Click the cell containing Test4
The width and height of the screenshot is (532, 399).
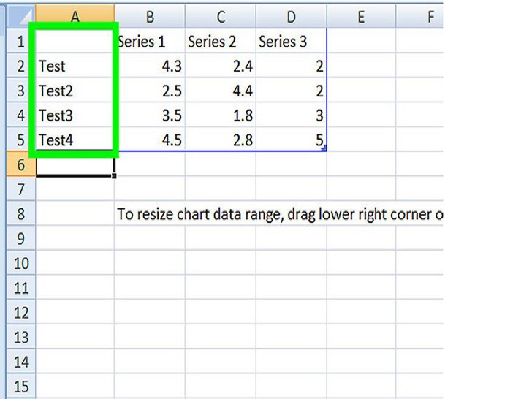point(75,140)
